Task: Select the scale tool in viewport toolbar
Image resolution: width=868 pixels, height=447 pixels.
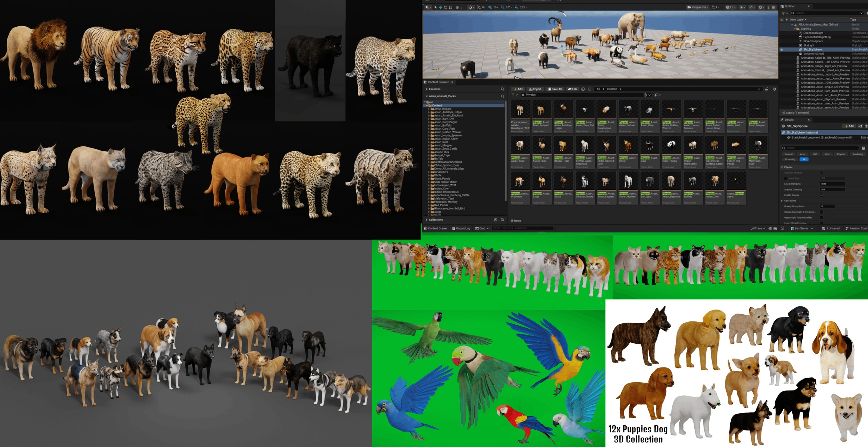Action: click(x=451, y=7)
